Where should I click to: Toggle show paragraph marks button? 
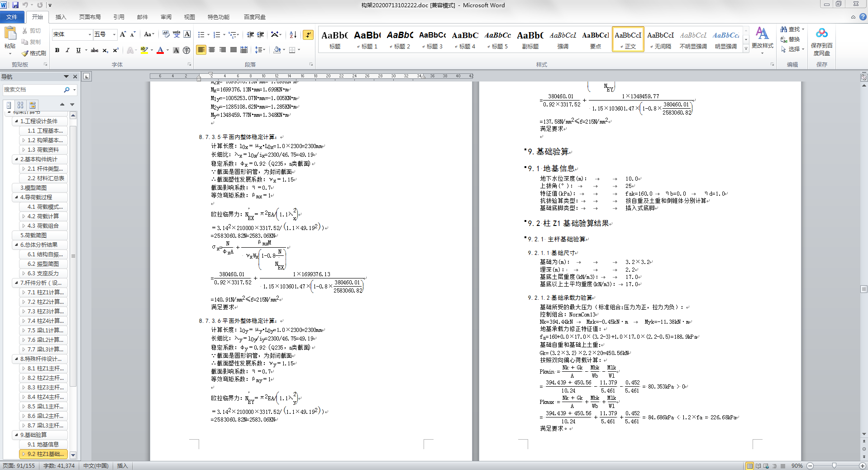(308, 34)
